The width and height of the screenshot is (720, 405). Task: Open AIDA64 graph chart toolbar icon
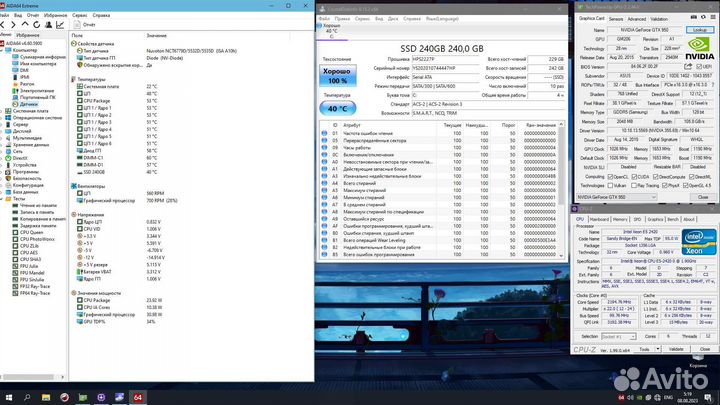click(60, 25)
